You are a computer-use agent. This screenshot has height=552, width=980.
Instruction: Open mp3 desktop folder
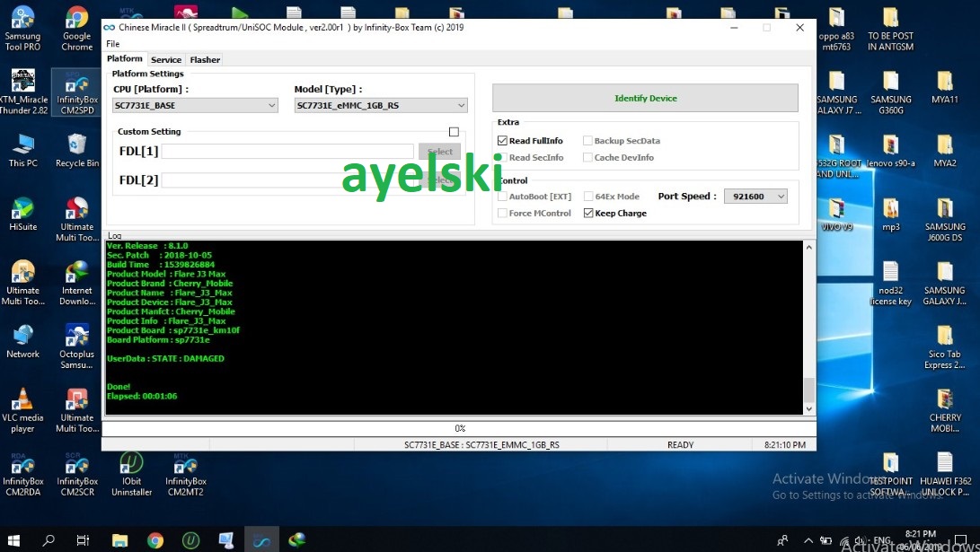[x=891, y=215]
